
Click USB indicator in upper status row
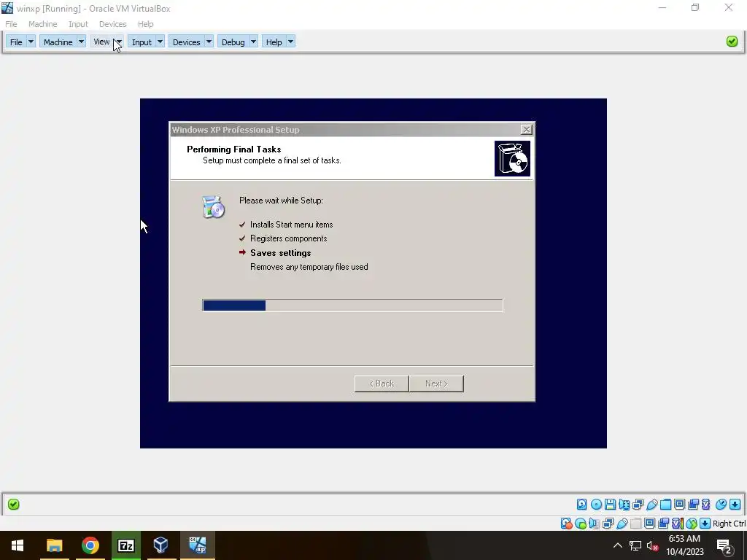(652, 505)
